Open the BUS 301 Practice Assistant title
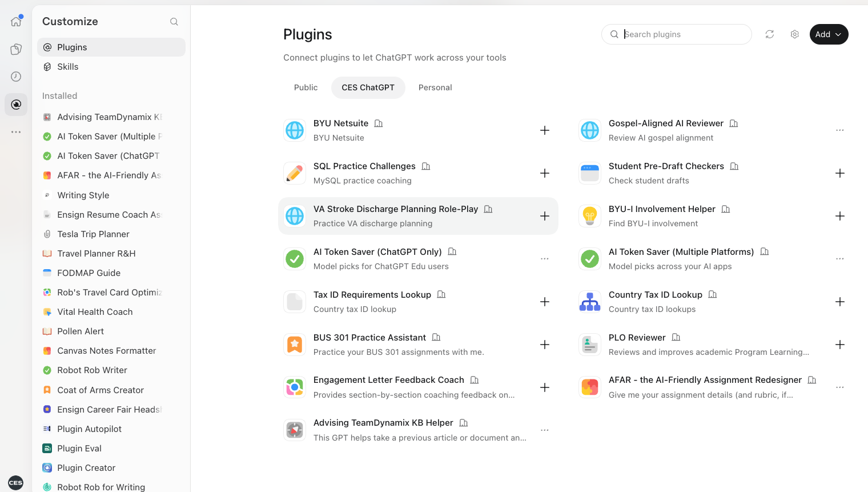This screenshot has width=868, height=492. point(369,338)
